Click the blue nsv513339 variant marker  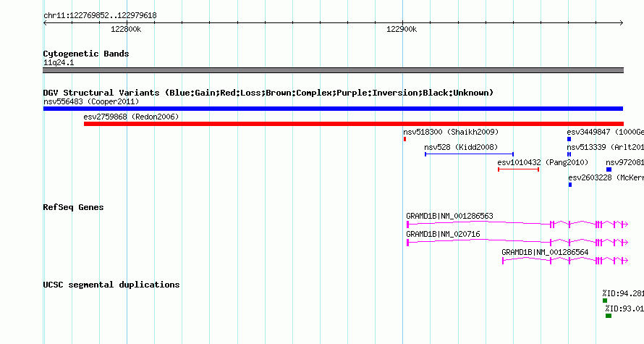coord(569,154)
